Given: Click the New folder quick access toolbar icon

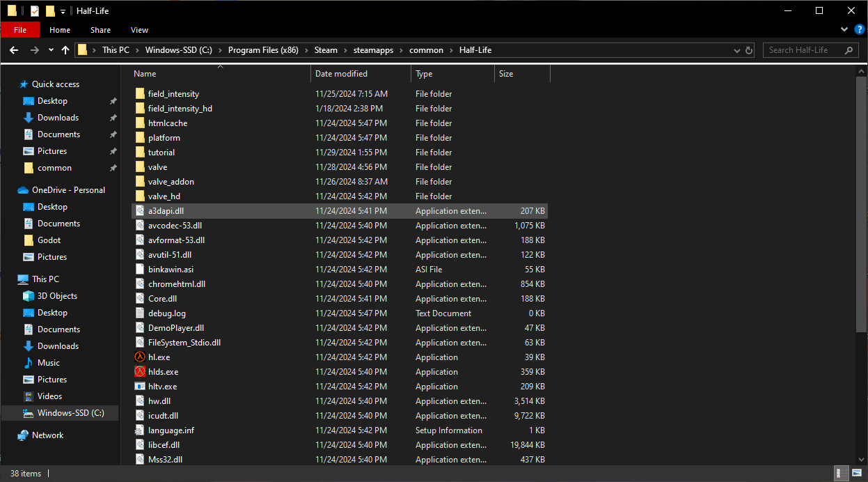Looking at the screenshot, I should point(49,10).
